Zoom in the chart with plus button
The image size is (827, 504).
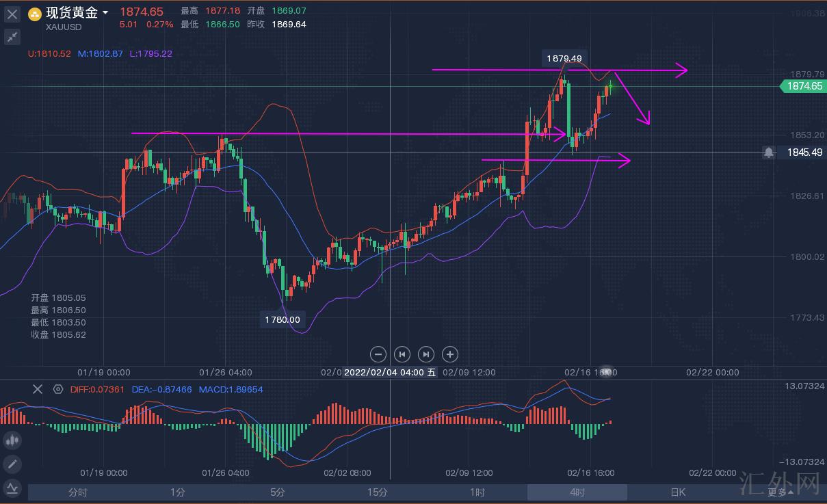pos(449,354)
